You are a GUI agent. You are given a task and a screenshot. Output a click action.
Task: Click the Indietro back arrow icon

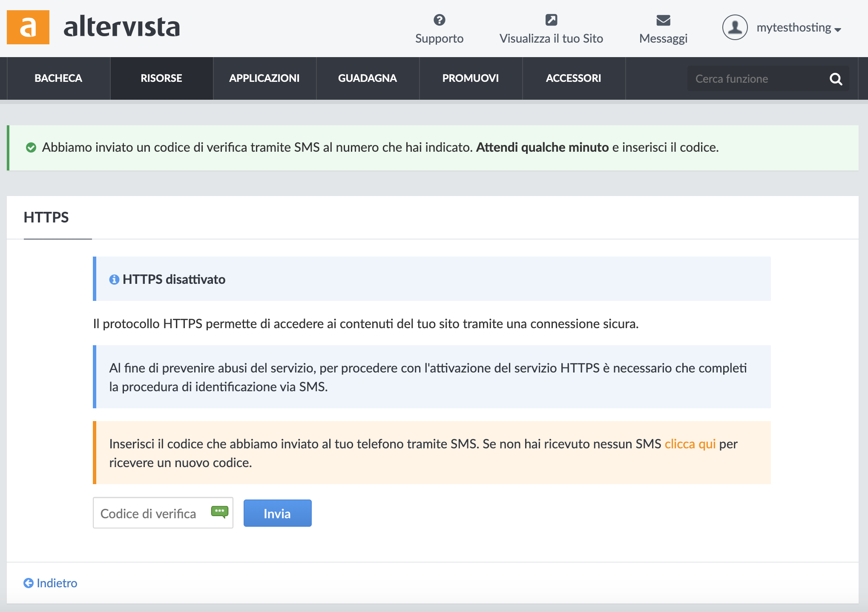click(29, 583)
